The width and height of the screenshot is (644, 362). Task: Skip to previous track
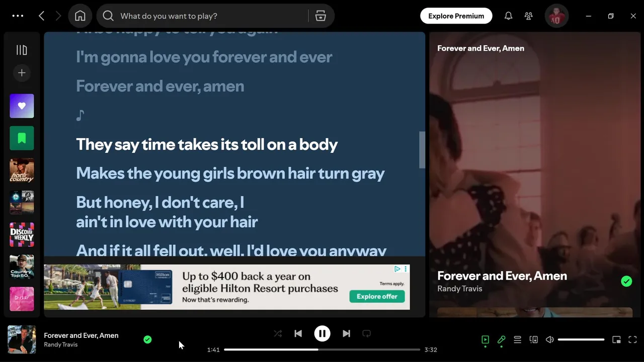coord(298,333)
